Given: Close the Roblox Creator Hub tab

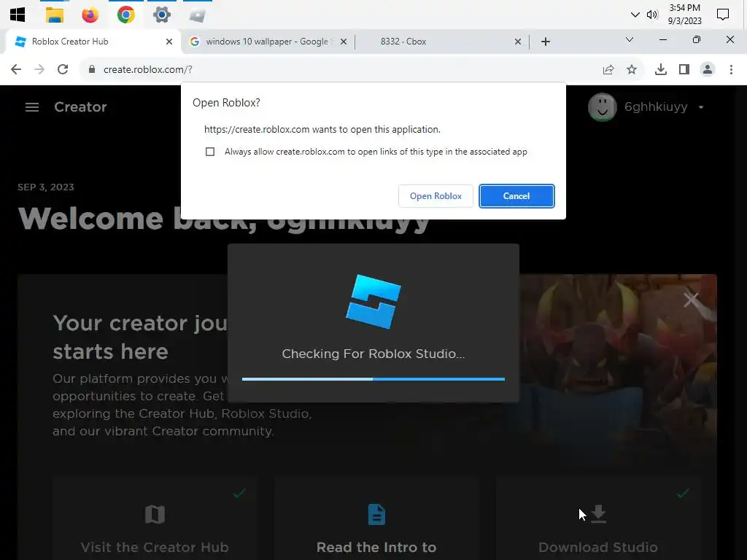Looking at the screenshot, I should click(x=169, y=42).
